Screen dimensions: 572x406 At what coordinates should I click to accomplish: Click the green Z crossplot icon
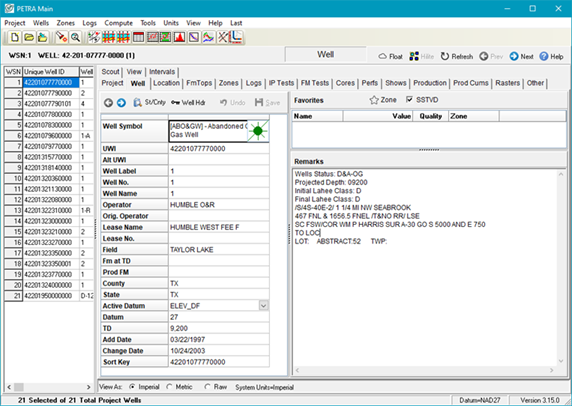coord(166,37)
